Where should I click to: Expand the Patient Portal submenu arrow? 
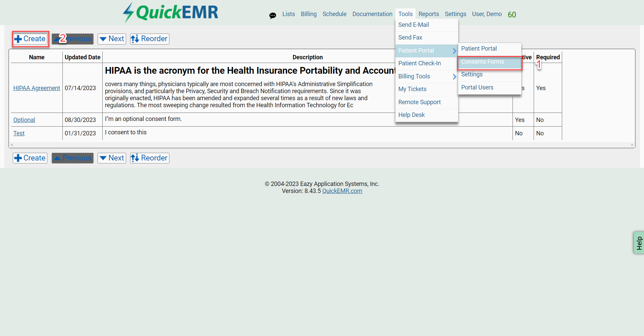454,51
